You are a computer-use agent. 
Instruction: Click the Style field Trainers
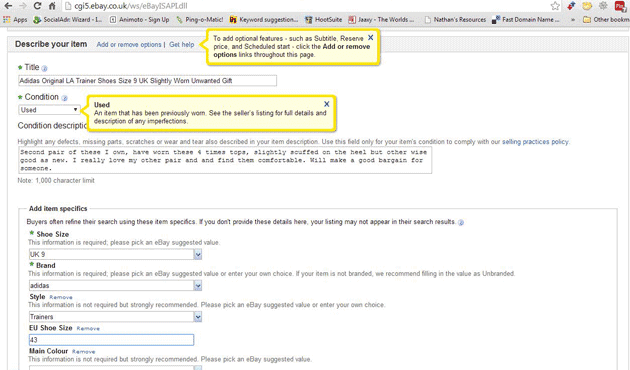click(111, 317)
